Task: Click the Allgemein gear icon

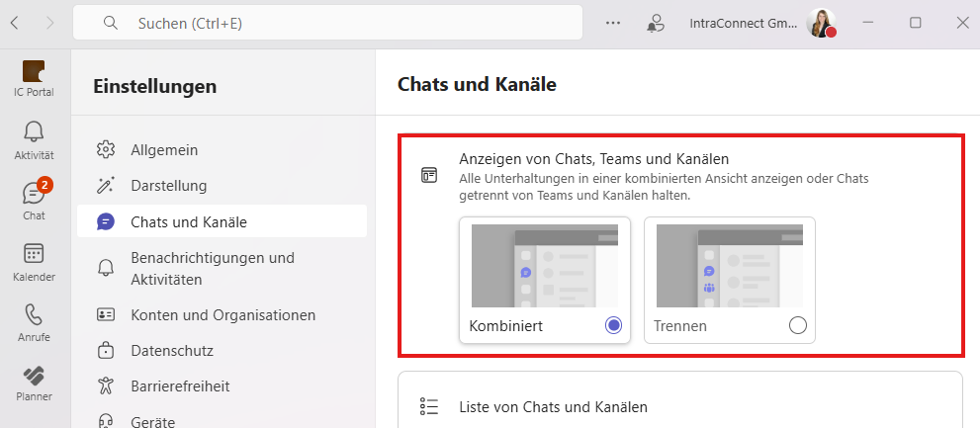Action: 106,150
